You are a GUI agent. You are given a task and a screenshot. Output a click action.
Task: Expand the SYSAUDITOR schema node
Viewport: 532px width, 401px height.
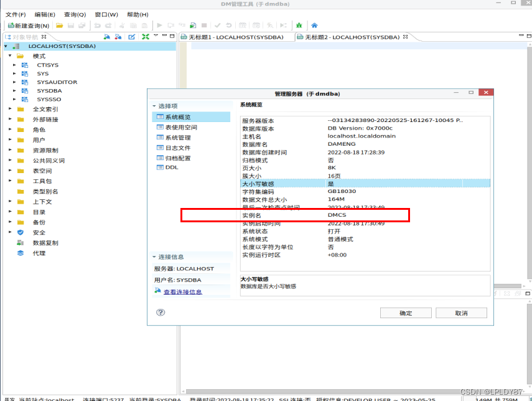coord(14,82)
